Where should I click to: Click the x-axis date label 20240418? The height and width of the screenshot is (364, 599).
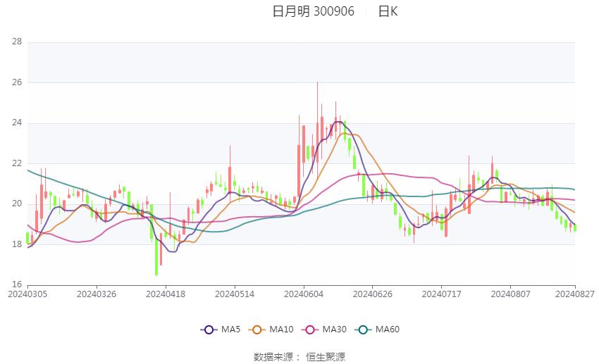coord(166,294)
